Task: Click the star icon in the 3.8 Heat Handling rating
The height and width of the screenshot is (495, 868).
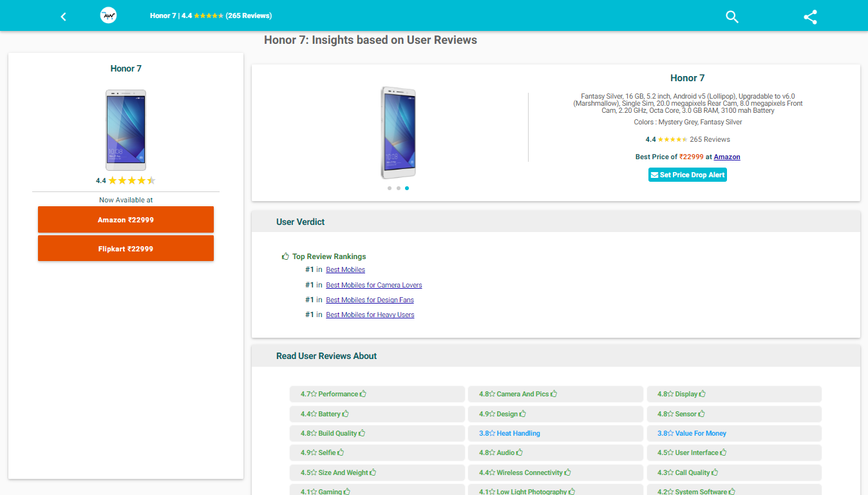Action: pos(492,433)
